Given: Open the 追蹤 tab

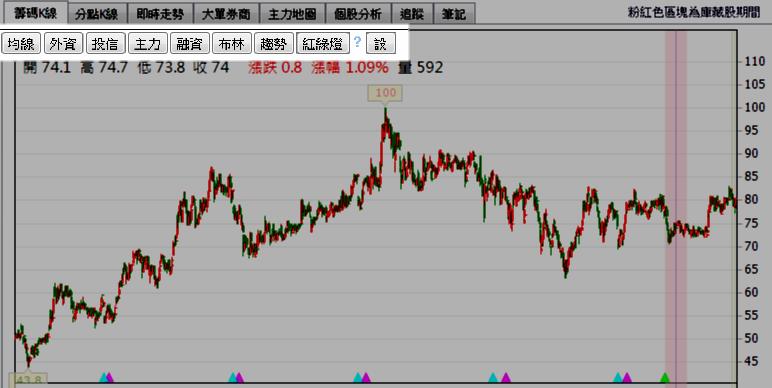Looking at the screenshot, I should pos(413,14).
